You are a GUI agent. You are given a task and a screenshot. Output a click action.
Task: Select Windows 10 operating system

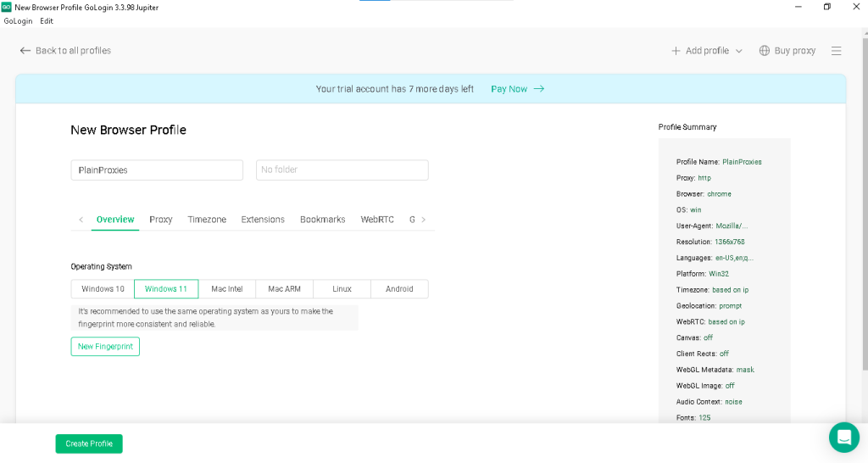coord(103,289)
